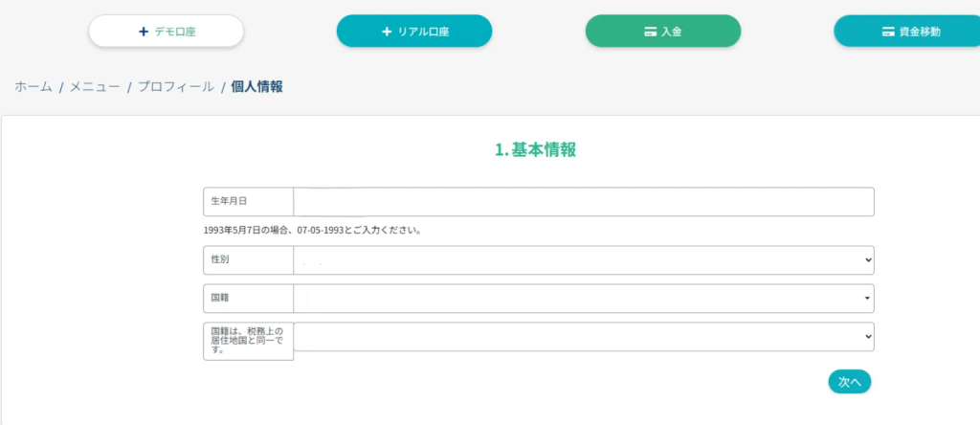The width and height of the screenshot is (980, 425).
Task: Click the 性別 label
Action: click(220, 259)
